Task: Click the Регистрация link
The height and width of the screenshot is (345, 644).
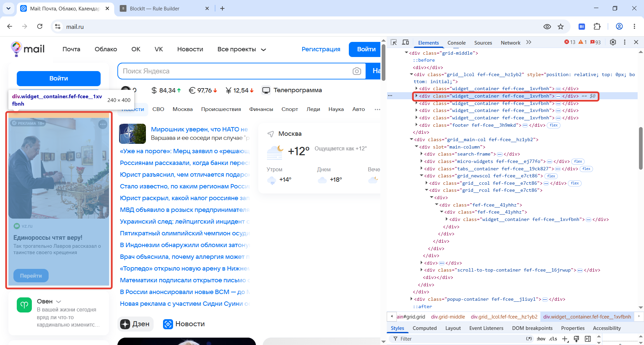Action: 321,49
